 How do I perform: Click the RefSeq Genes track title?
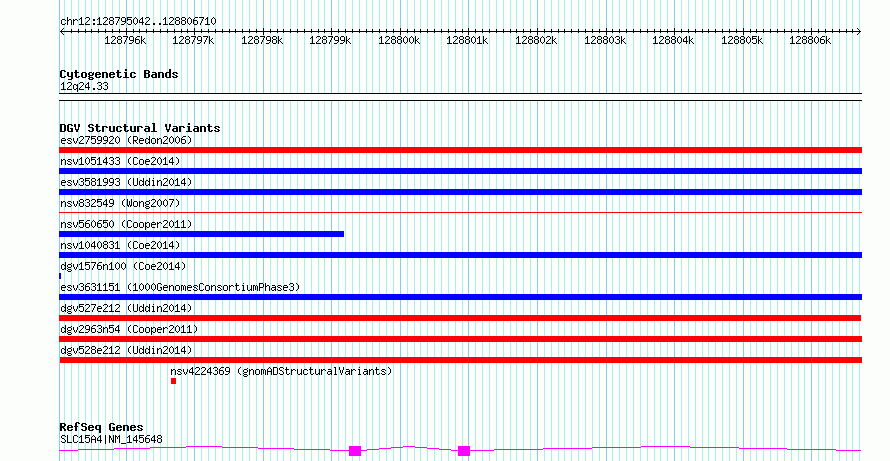[102, 427]
